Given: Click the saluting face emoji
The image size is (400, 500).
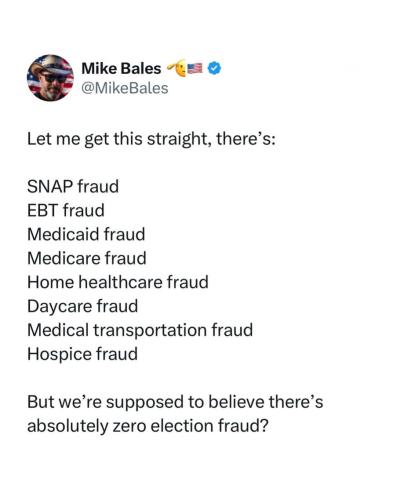Looking at the screenshot, I should point(177,68).
